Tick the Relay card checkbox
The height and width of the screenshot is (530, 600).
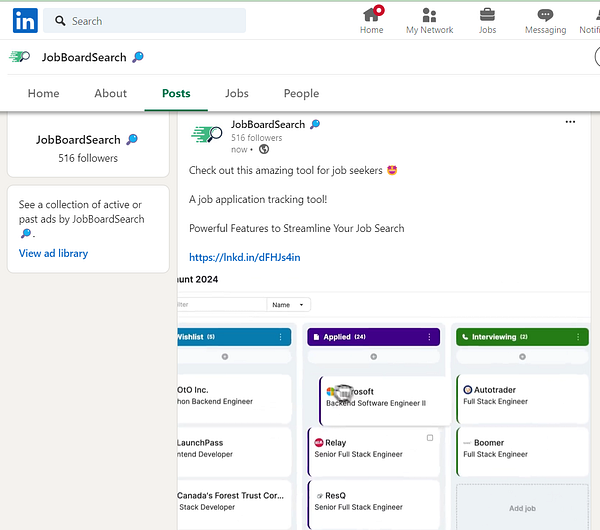pyautogui.click(x=430, y=438)
